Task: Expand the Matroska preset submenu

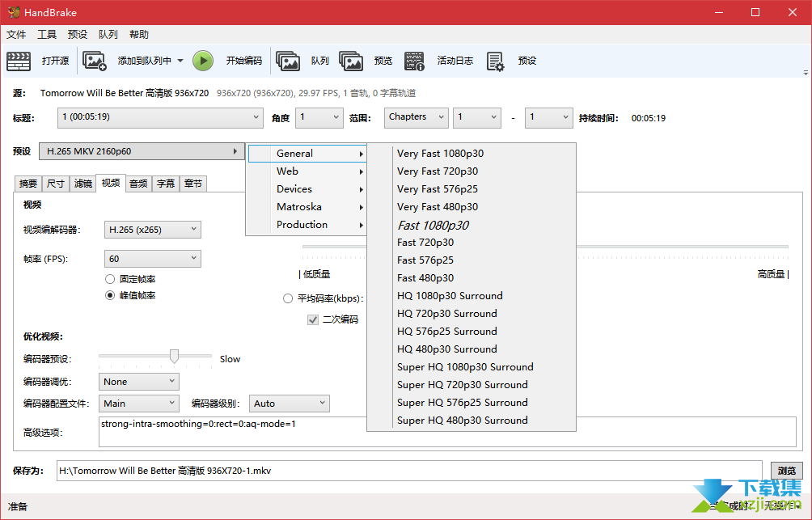Action: 307,207
